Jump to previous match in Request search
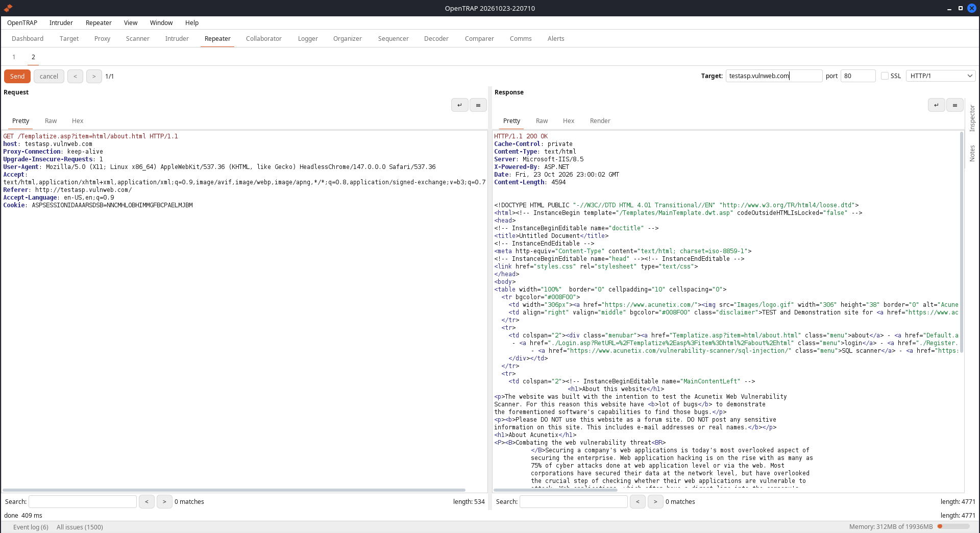 [146, 502]
